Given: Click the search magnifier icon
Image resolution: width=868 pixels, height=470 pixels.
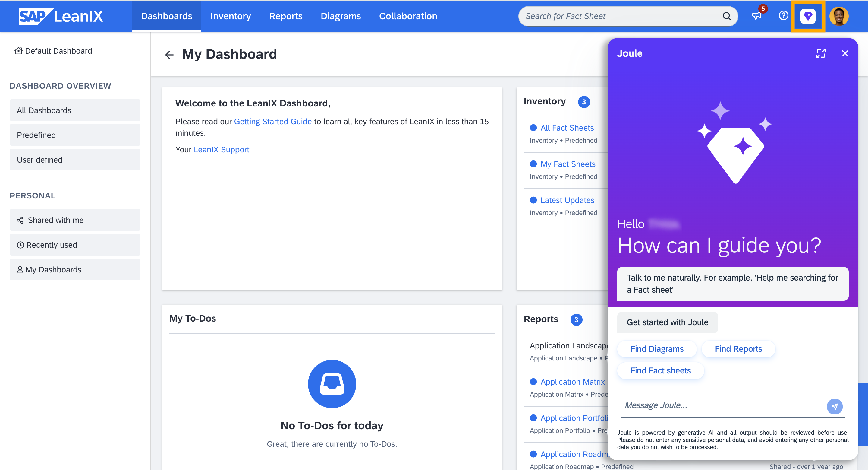Looking at the screenshot, I should tap(726, 16).
